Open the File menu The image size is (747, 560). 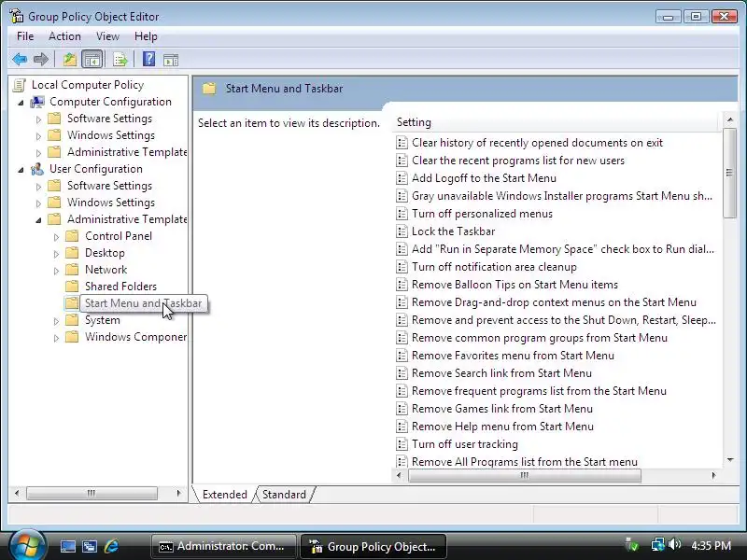click(25, 36)
